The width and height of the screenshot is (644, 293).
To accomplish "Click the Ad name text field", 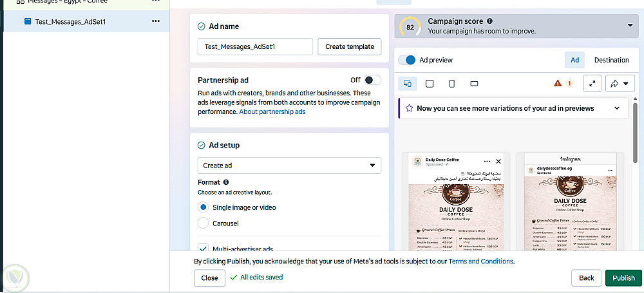I will coord(255,47).
